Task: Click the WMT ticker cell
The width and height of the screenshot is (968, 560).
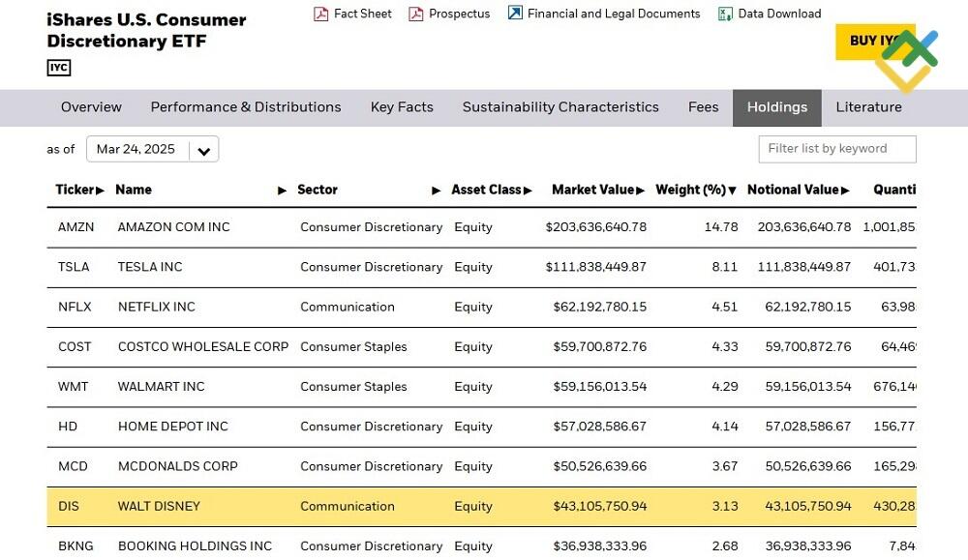Action: click(x=73, y=387)
